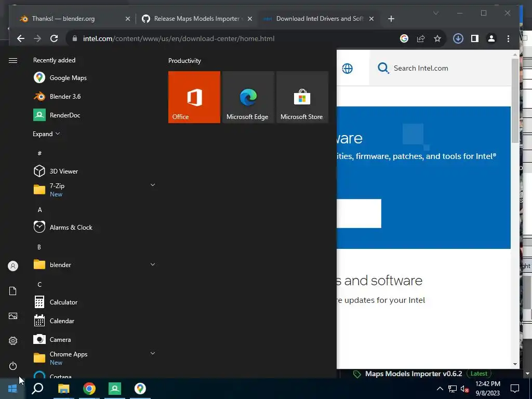Image resolution: width=532 pixels, height=399 pixels.
Task: Click Maps Models Importer v0.6.2 release link
Action: (414, 374)
